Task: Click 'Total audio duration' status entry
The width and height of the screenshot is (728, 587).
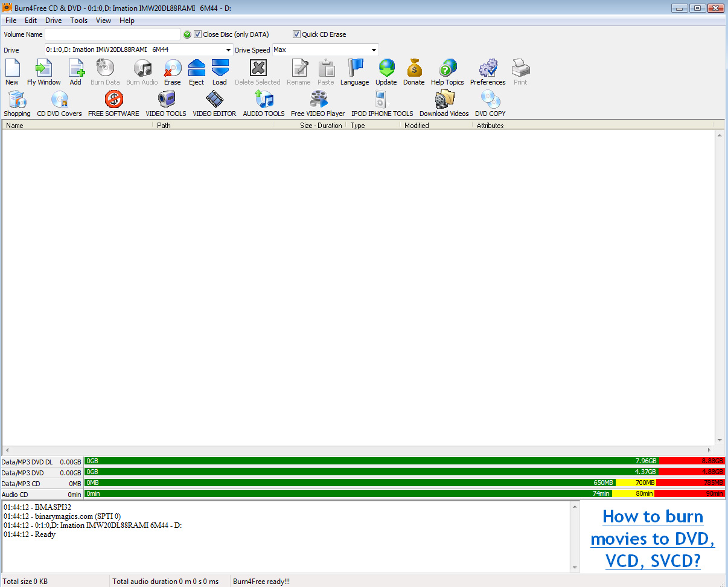Action: point(166,582)
